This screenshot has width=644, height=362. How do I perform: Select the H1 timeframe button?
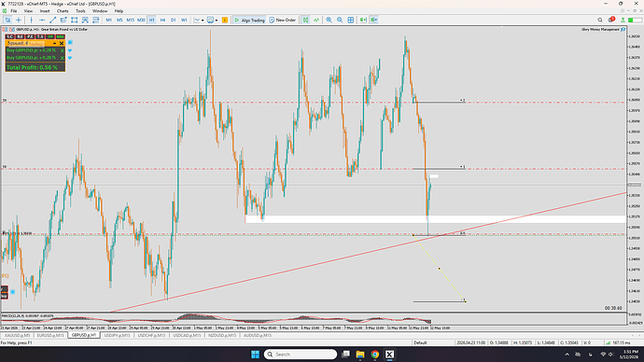tap(151, 20)
